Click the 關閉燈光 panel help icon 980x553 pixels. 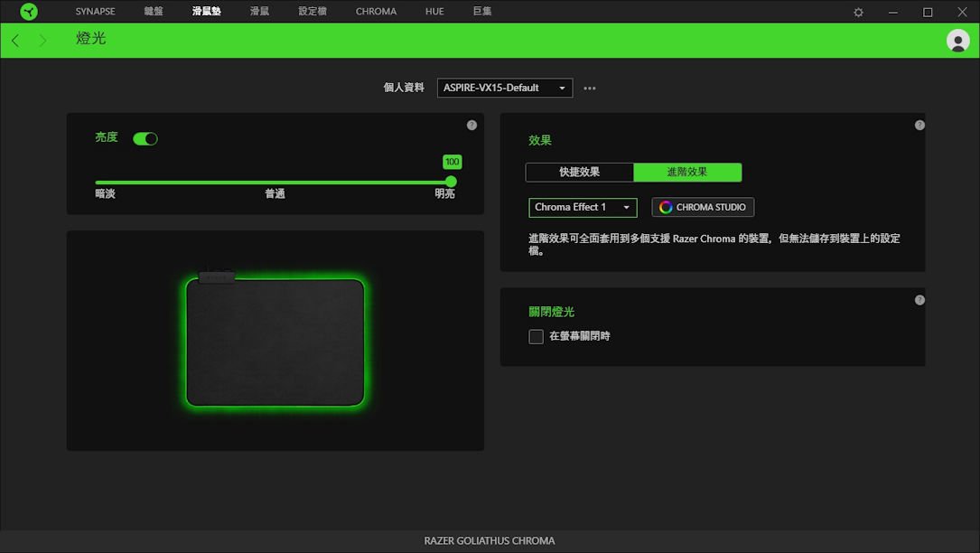919,300
